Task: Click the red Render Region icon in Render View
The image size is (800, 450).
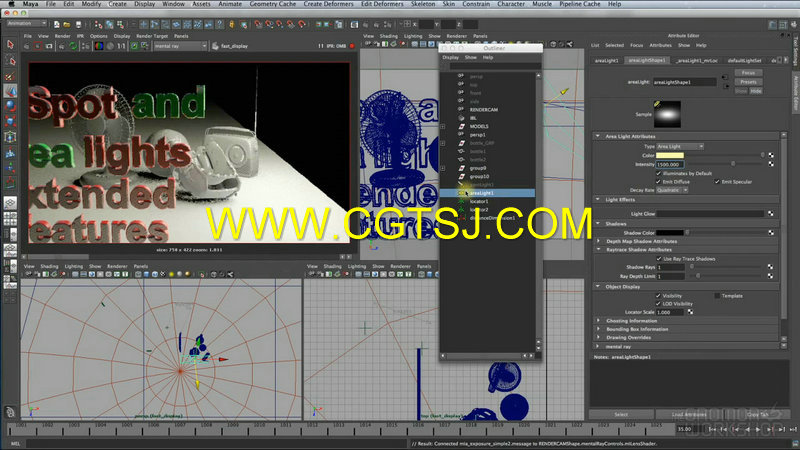Action: 38,46
